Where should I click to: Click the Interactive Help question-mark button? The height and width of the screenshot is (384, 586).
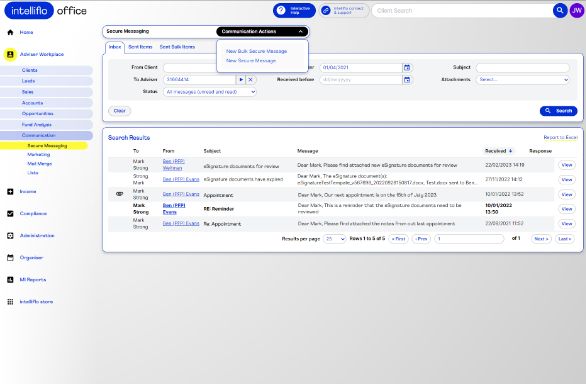click(x=294, y=10)
